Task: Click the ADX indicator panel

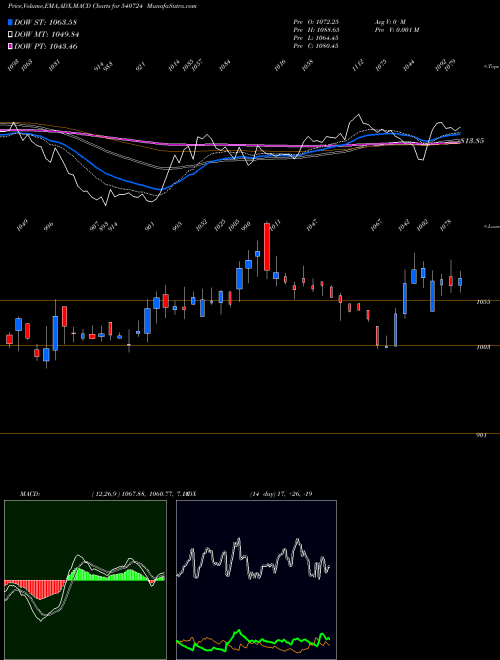Action: pyautogui.click(x=256, y=580)
